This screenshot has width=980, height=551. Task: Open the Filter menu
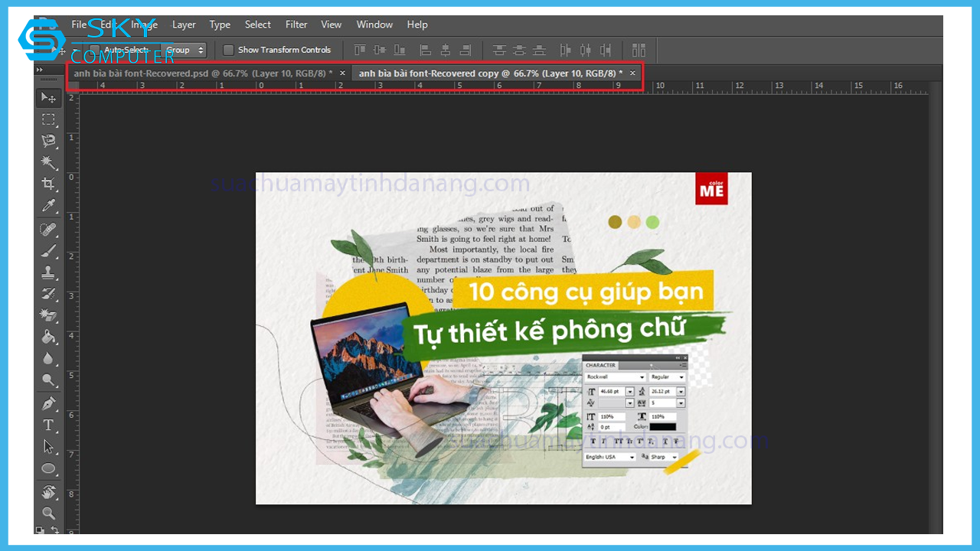pyautogui.click(x=296, y=24)
